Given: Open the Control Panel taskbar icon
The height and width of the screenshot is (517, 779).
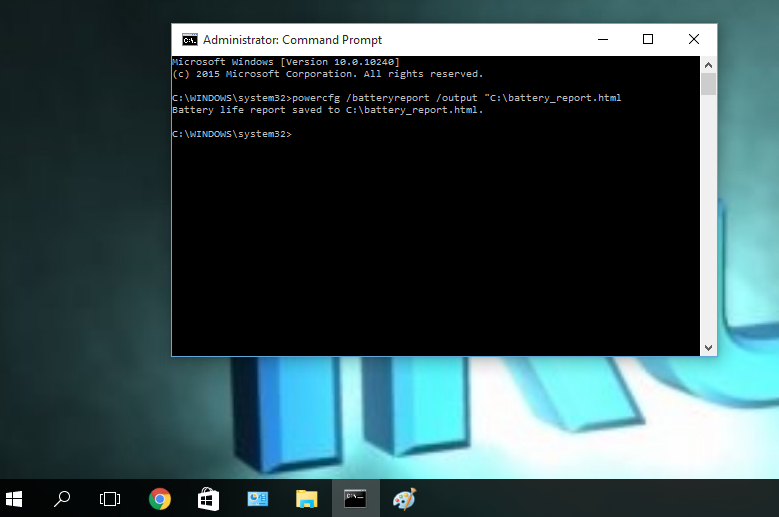Looking at the screenshot, I should point(257,499).
